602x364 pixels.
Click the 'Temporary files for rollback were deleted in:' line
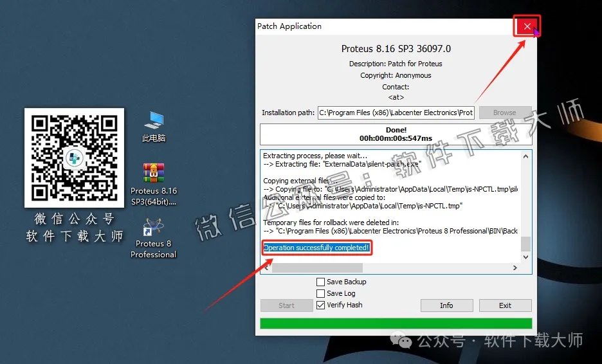331,223
